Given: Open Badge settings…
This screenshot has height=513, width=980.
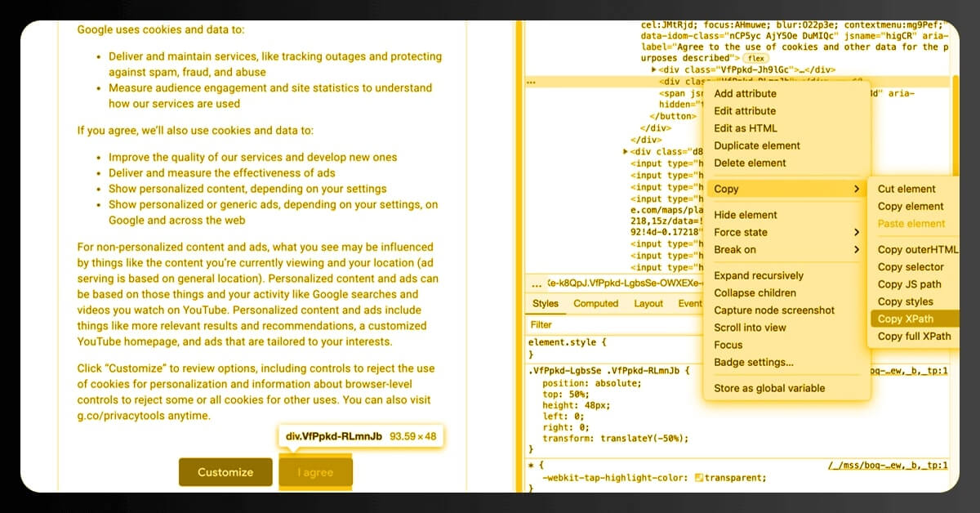Looking at the screenshot, I should tap(754, 362).
